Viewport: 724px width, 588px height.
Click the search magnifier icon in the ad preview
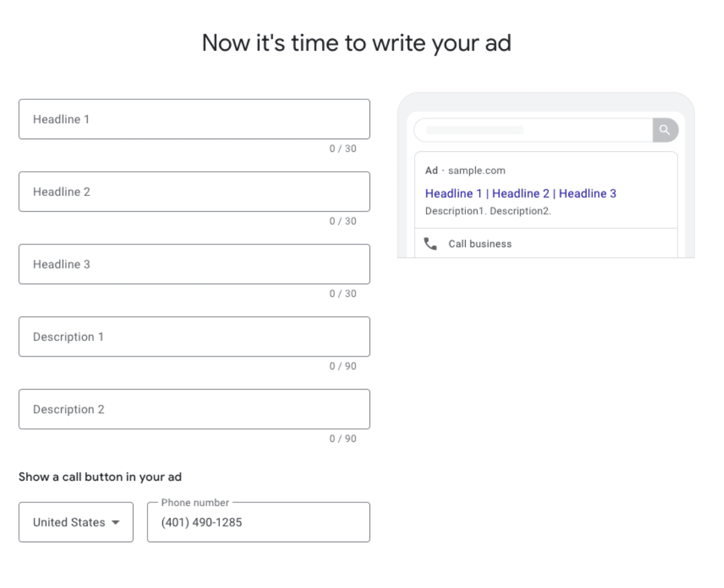tap(665, 130)
